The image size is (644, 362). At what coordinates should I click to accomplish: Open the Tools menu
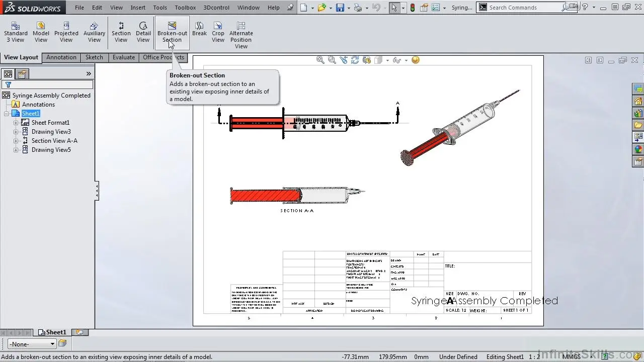point(160,8)
